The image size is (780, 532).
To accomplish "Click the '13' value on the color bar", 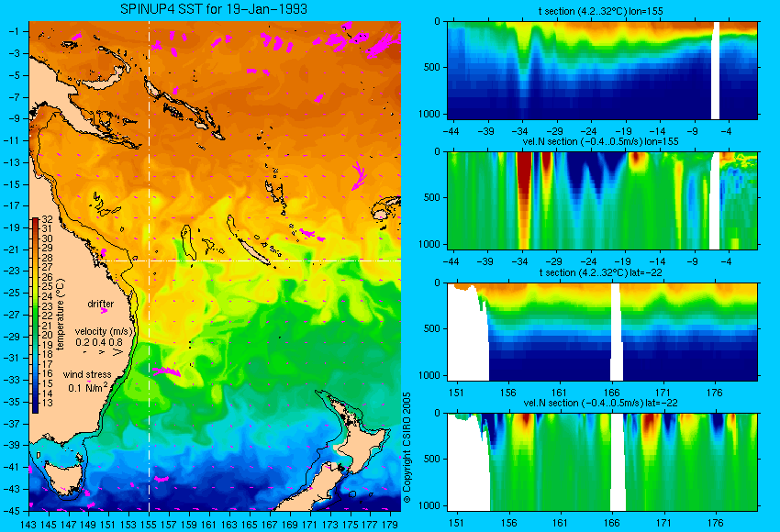I will (x=47, y=403).
